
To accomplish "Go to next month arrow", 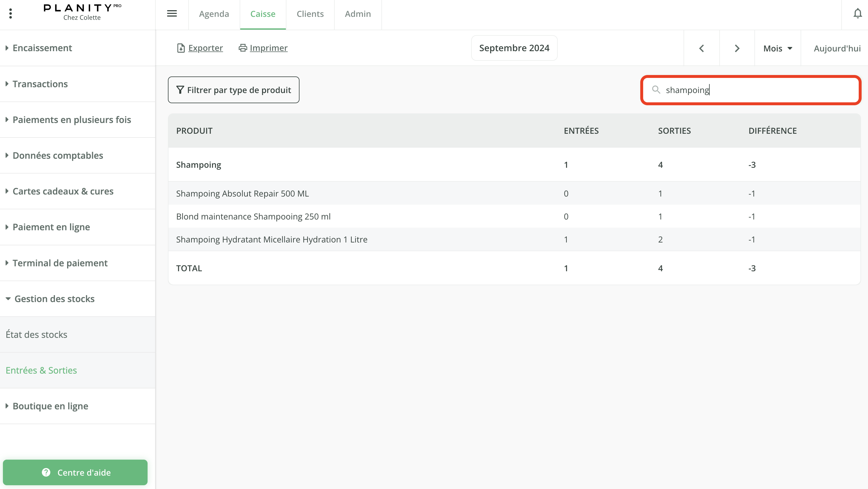I will (x=737, y=48).
